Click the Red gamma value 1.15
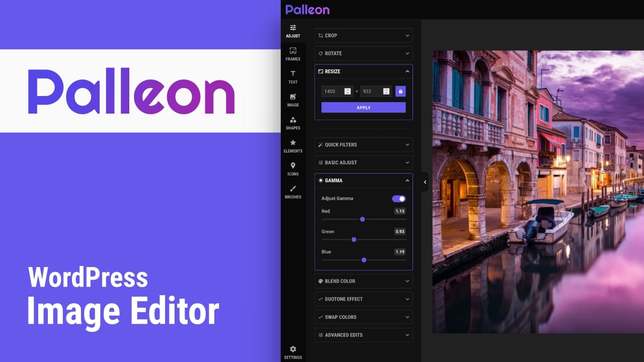 (400, 211)
